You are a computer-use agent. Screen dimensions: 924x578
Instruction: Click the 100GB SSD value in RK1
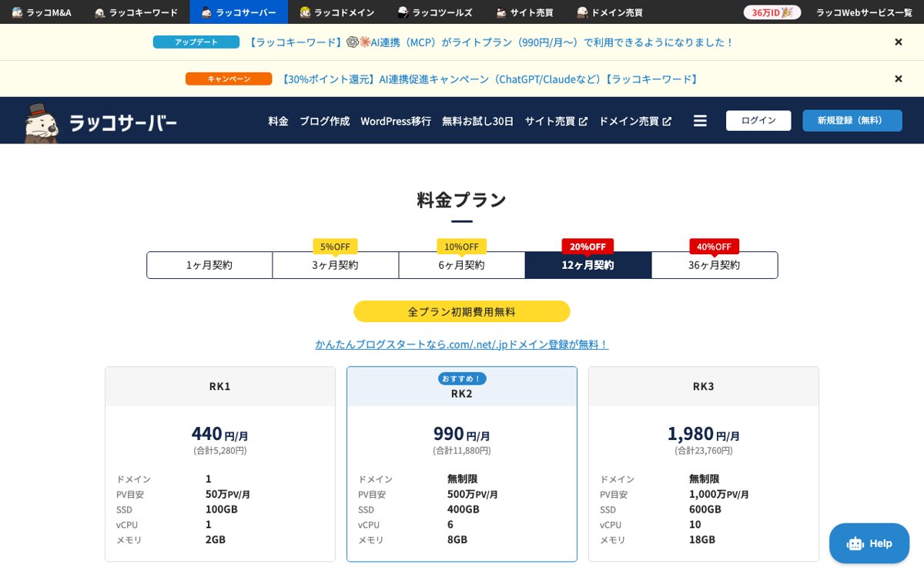pyautogui.click(x=222, y=509)
